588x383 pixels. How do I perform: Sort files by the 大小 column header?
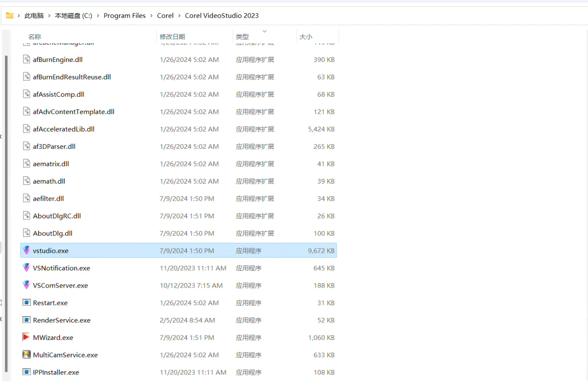click(306, 37)
